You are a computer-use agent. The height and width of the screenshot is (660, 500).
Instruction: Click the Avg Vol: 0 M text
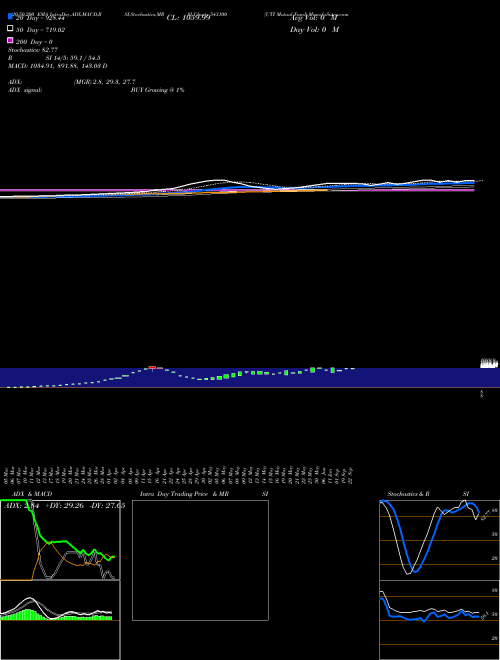tap(314, 18)
